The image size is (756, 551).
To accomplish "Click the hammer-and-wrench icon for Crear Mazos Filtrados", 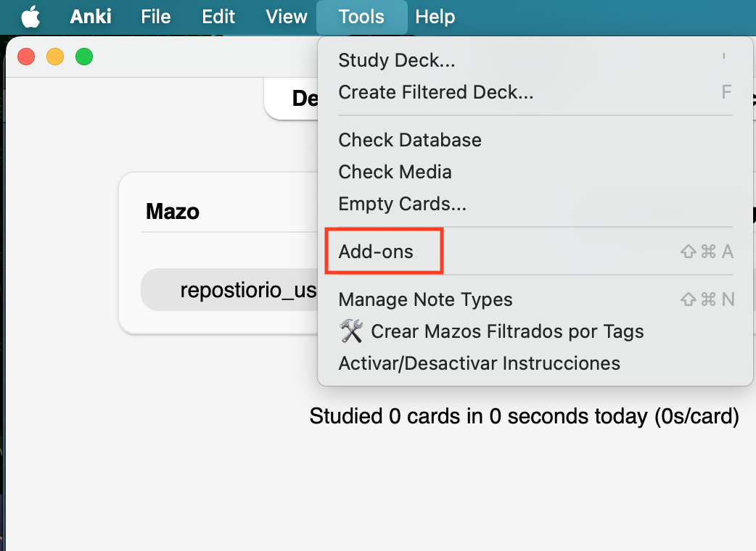I will 351,331.
